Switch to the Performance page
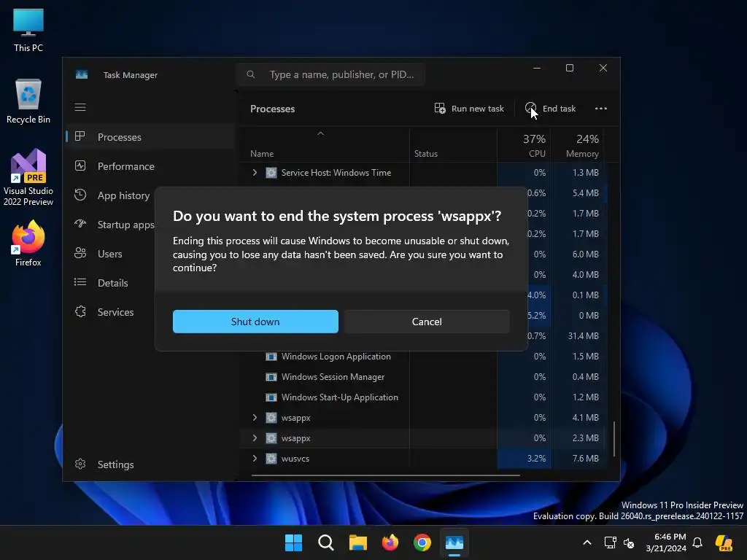Viewport: 747px width, 560px height. 150,166
